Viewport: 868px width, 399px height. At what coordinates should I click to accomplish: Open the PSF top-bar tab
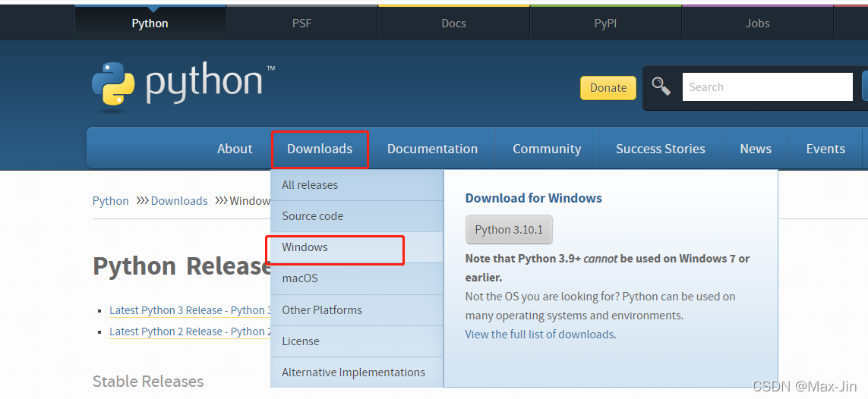pyautogui.click(x=301, y=24)
